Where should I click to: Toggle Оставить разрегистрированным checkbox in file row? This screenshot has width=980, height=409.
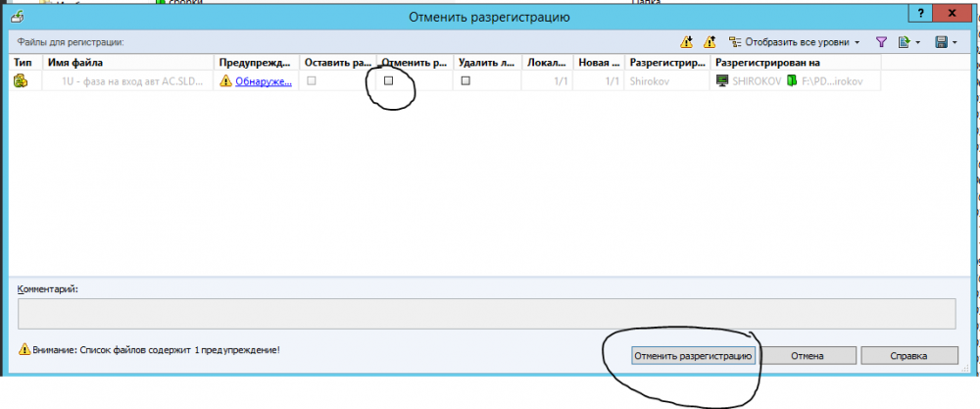tap(312, 80)
